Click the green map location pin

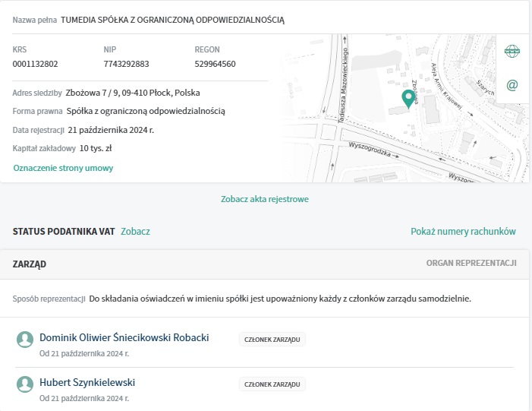click(x=409, y=99)
